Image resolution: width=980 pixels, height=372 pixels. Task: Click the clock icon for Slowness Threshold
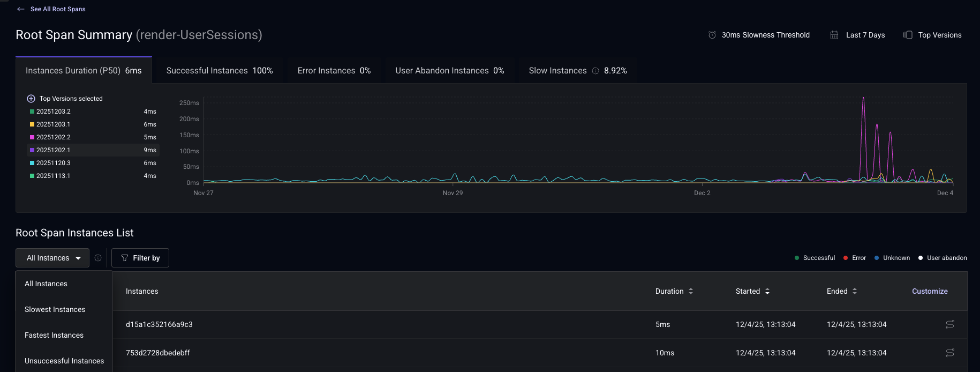pos(712,35)
